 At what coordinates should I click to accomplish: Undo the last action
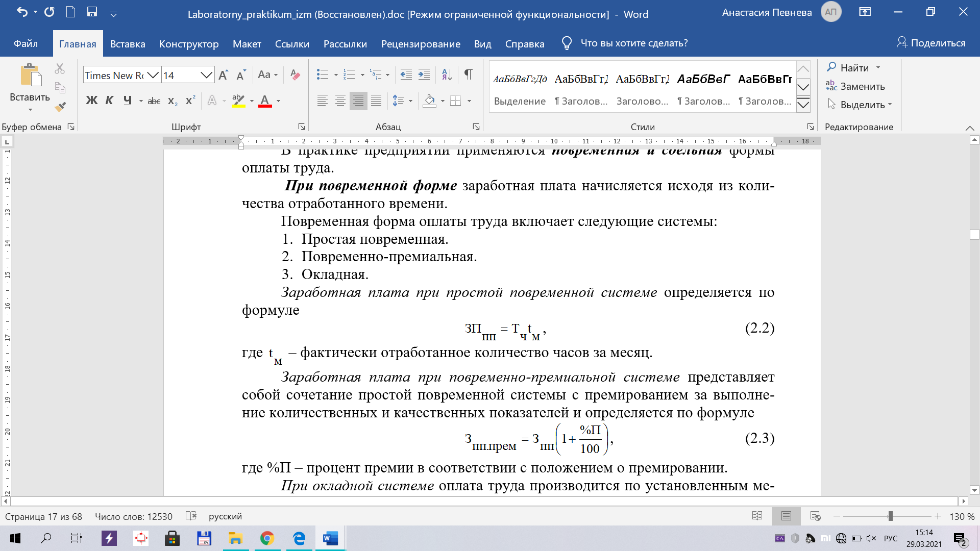click(x=21, y=12)
